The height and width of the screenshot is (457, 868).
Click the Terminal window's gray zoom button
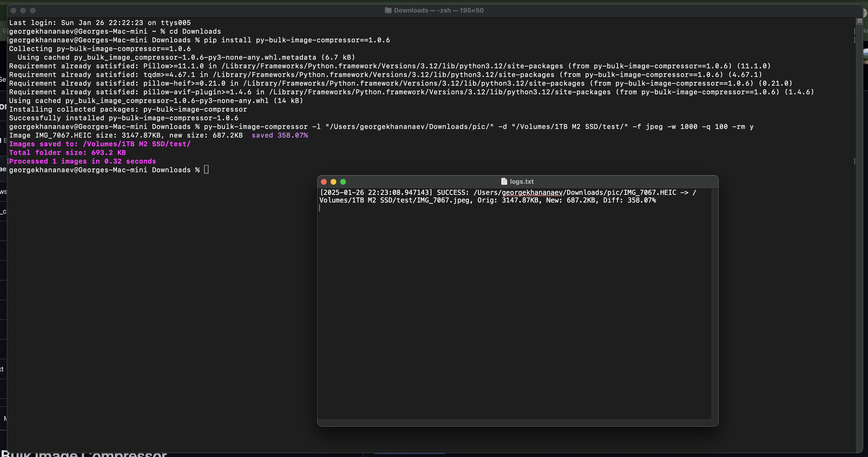click(x=33, y=10)
